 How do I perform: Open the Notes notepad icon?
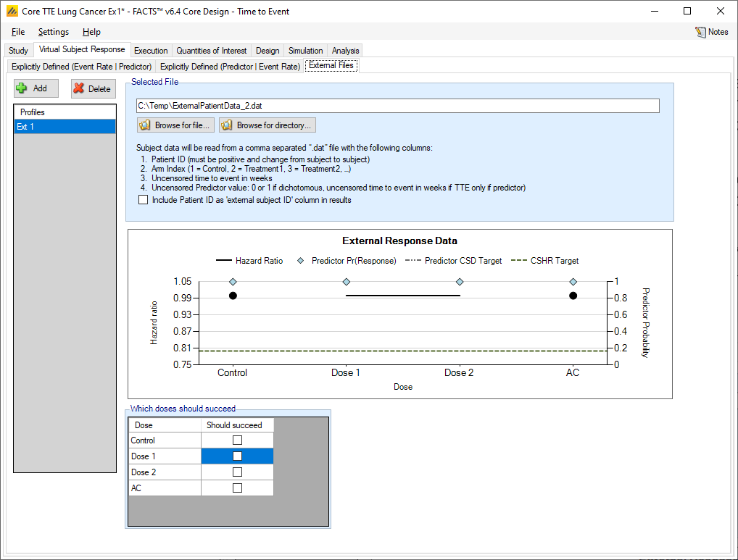(x=700, y=32)
